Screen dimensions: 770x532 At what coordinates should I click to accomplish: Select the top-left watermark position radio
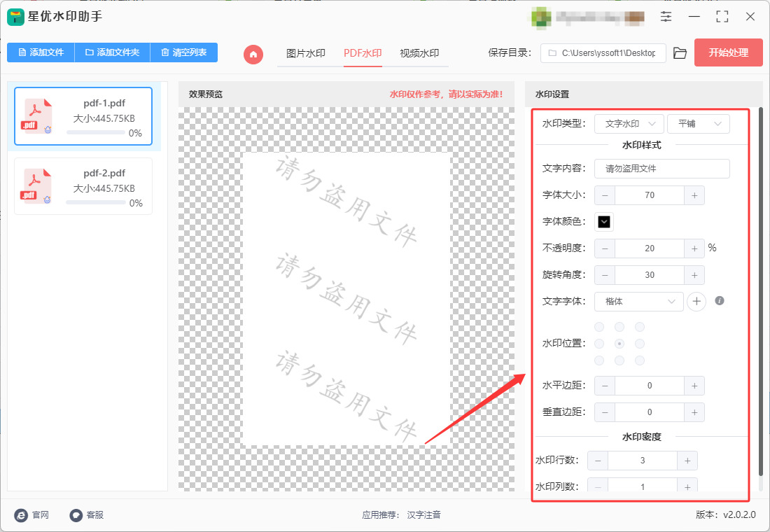tap(599, 327)
